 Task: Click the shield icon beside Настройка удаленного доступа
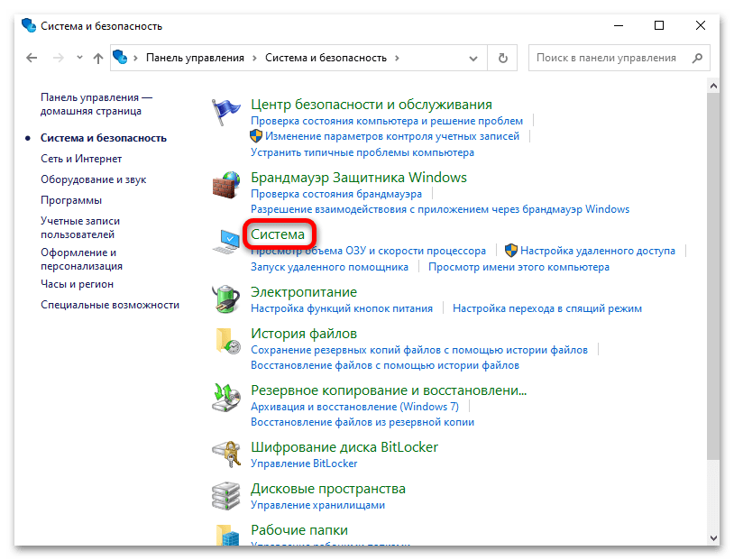[x=511, y=251]
